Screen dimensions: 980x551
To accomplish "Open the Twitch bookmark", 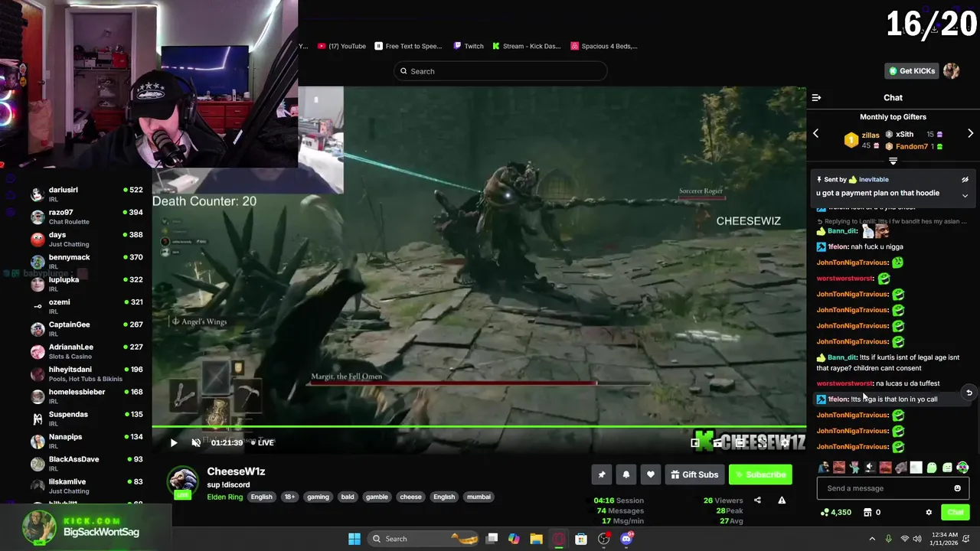I will (x=469, y=46).
